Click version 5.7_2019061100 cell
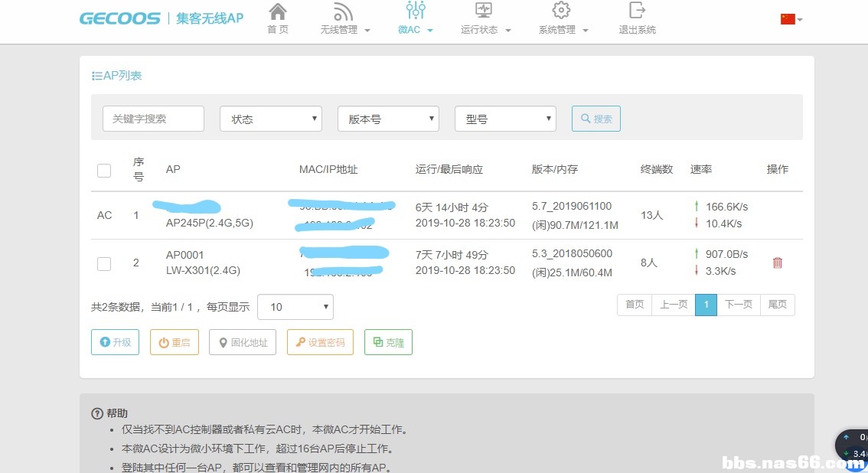The height and width of the screenshot is (473, 868). tap(572, 207)
